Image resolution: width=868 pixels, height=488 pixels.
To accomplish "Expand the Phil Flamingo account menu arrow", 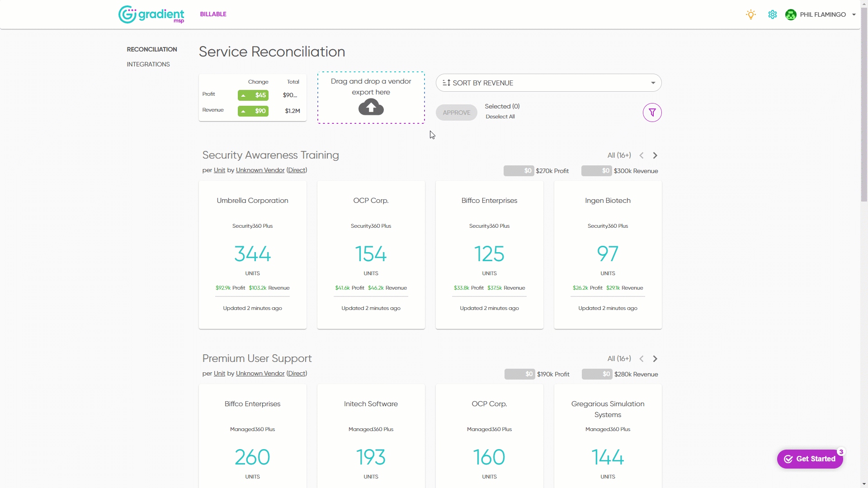I will point(854,14).
